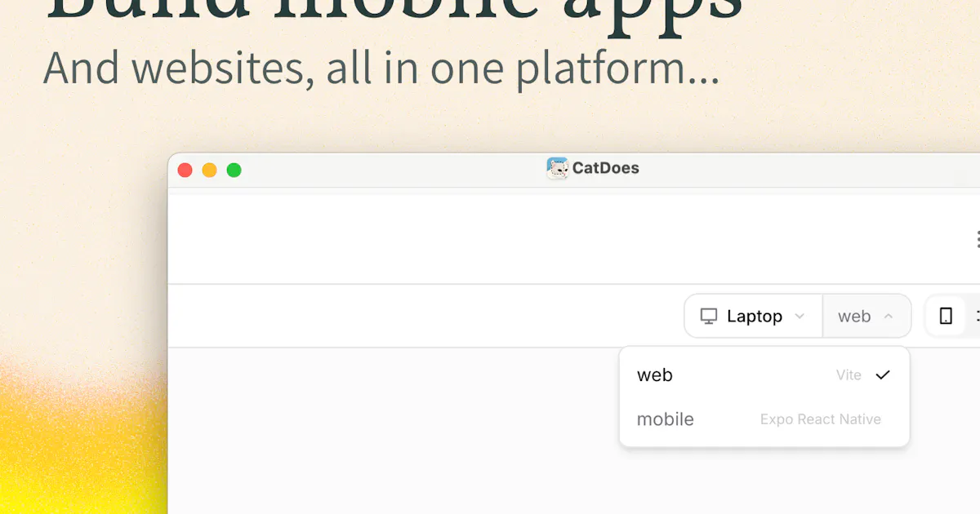The width and height of the screenshot is (980, 514).
Task: Click the CatDoes window title text
Action: coord(605,168)
